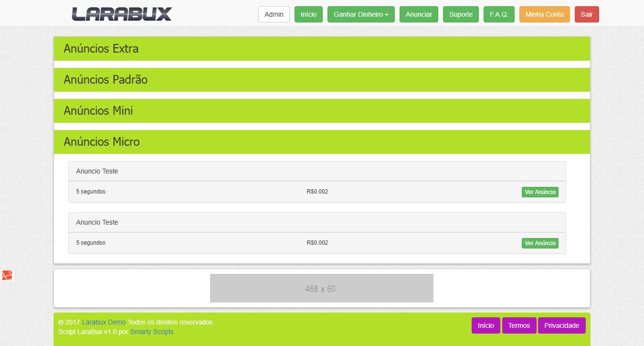Click '5 segundos' in the first ad
644x346 pixels.
pyautogui.click(x=91, y=192)
